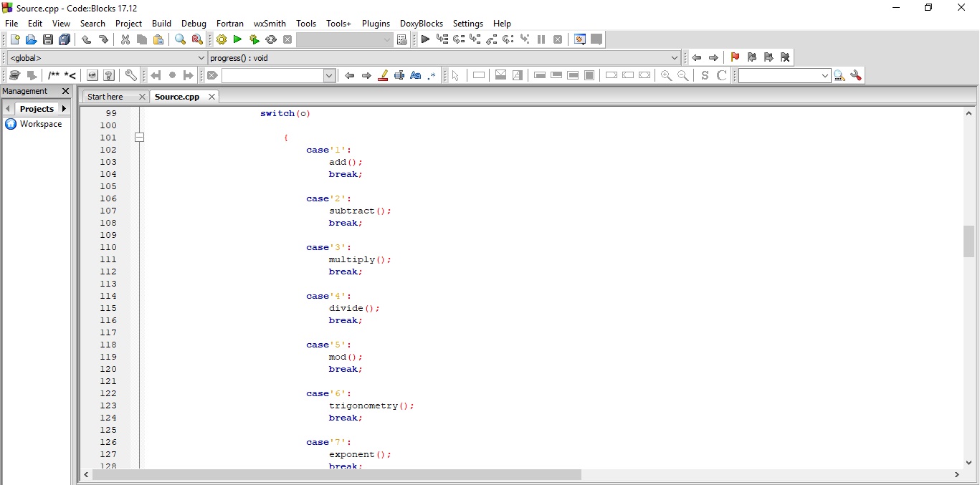Expand incremental search text dropdown
The image size is (980, 485).
[x=330, y=75]
